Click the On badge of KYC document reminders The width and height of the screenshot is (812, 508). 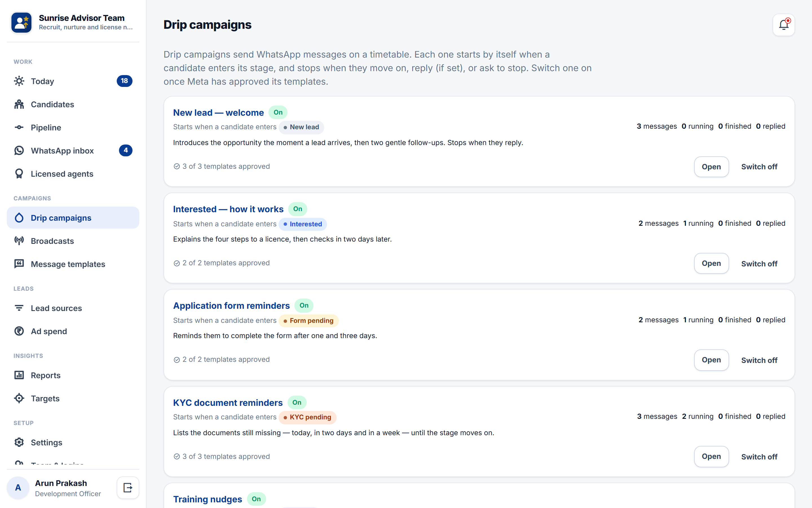pyautogui.click(x=297, y=402)
